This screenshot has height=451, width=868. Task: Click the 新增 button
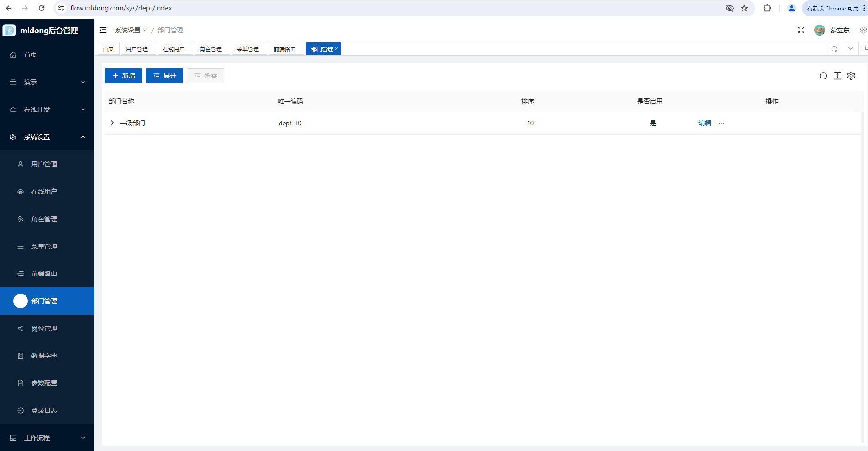click(124, 76)
